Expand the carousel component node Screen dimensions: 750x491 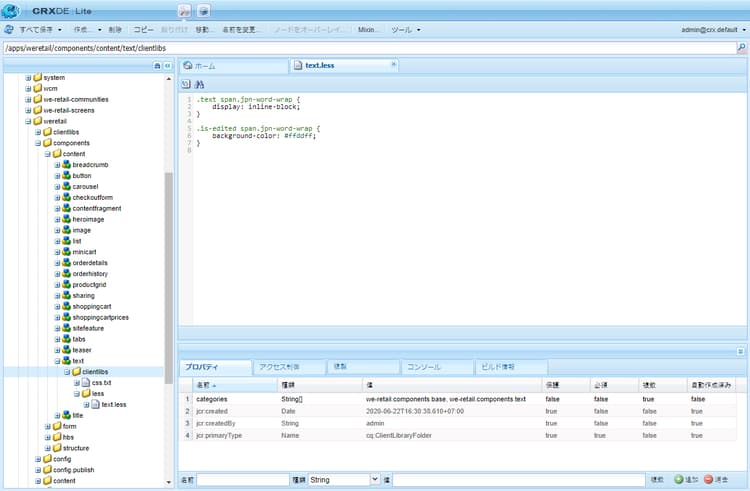coord(58,186)
